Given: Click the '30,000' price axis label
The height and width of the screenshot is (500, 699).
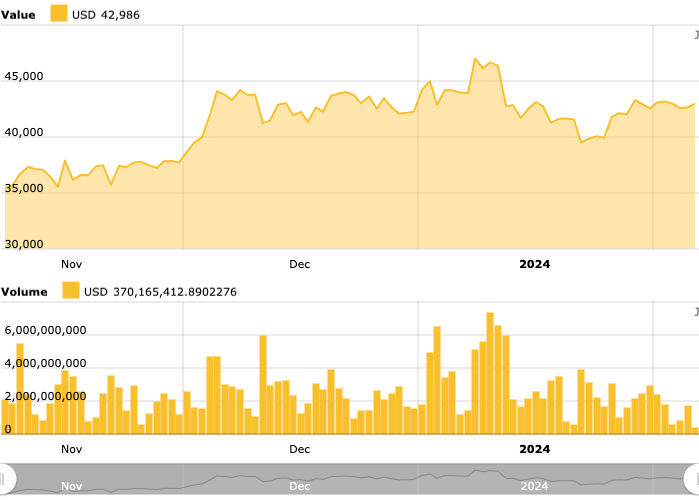Looking at the screenshot, I should click(24, 244).
